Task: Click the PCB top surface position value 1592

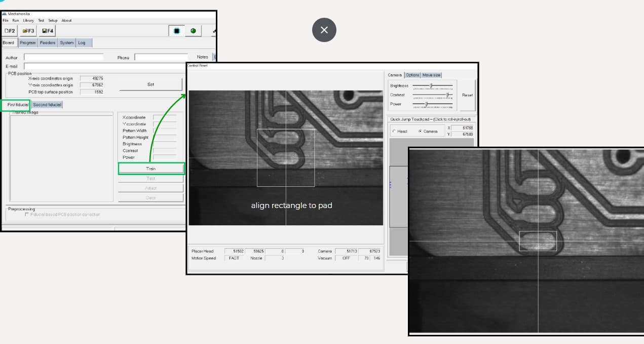Action: [x=92, y=92]
